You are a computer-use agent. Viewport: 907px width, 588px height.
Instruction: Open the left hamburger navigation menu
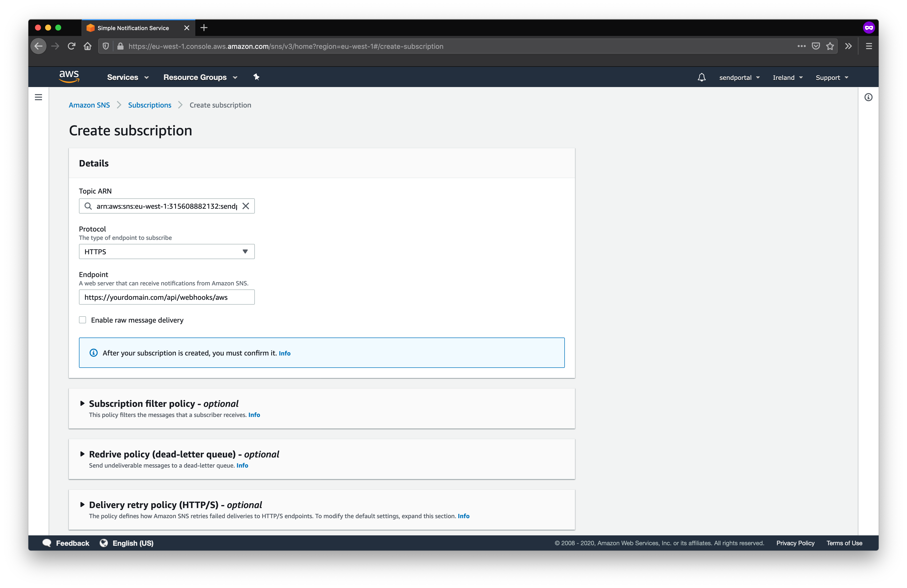[x=38, y=97]
